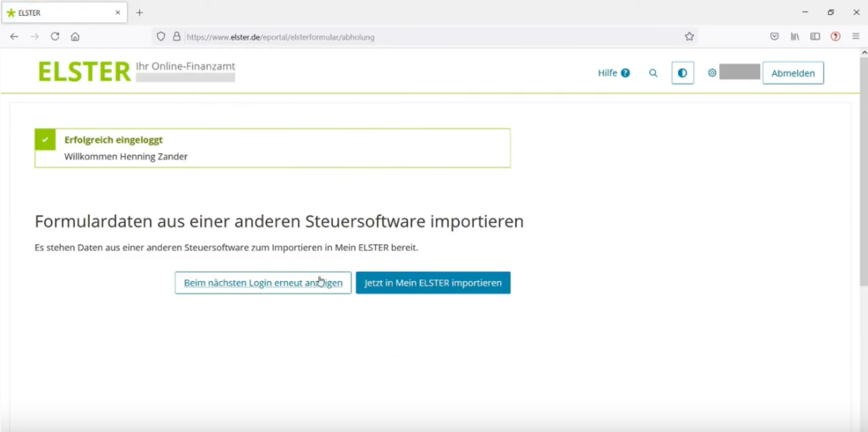The height and width of the screenshot is (432, 868).
Task: Click the 'Es stehen Daten aus einer anderen Steuersoftware' sentence
Action: (x=227, y=247)
